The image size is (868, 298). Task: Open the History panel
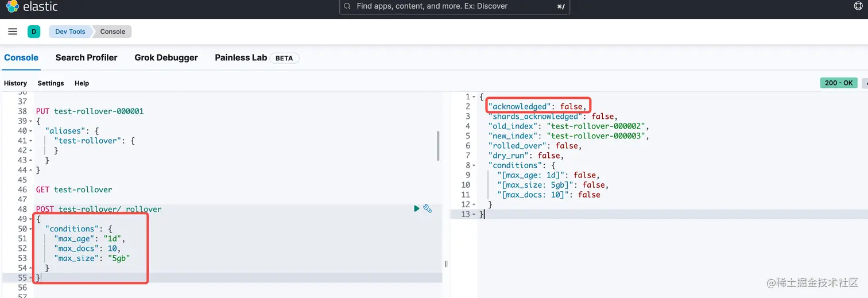[x=15, y=83]
